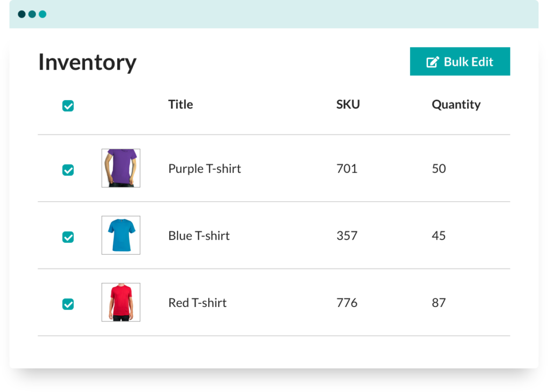Image resolution: width=548 pixels, height=392 pixels.
Task: Click the Title column header
Action: tap(180, 104)
